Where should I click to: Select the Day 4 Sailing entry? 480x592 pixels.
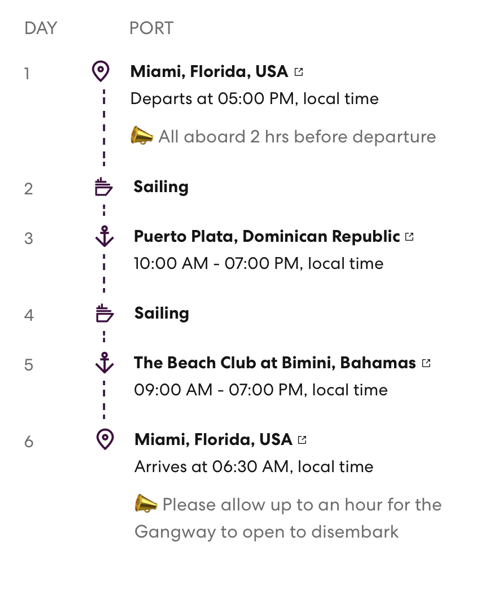(x=162, y=313)
